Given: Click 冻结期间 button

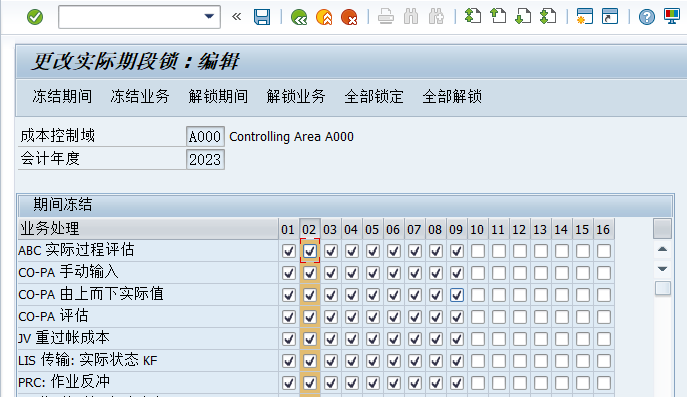Looking at the screenshot, I should tap(62, 96).
